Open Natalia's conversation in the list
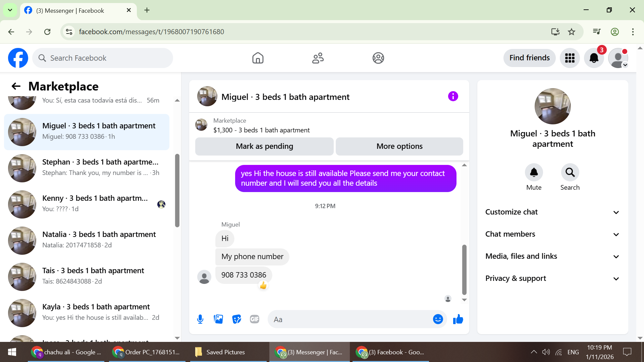Image resolution: width=644 pixels, height=362 pixels. coord(87,241)
